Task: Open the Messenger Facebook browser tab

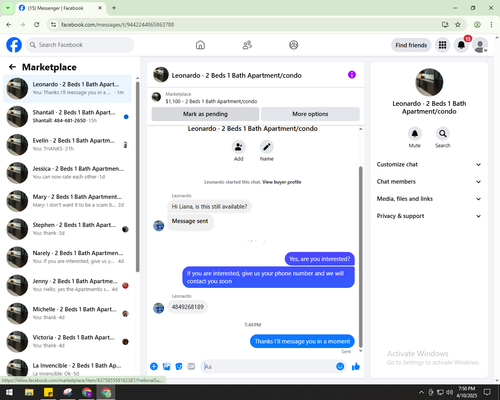Action: 61,8
